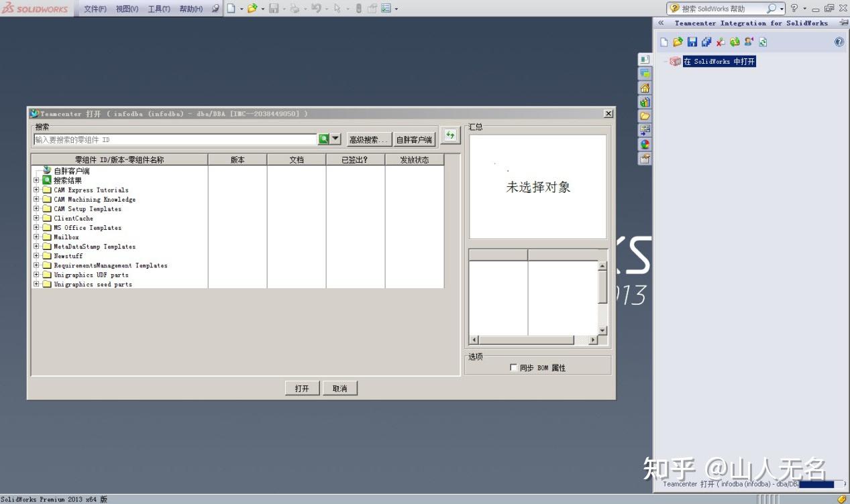Select the red X cancel checkout icon

click(720, 42)
